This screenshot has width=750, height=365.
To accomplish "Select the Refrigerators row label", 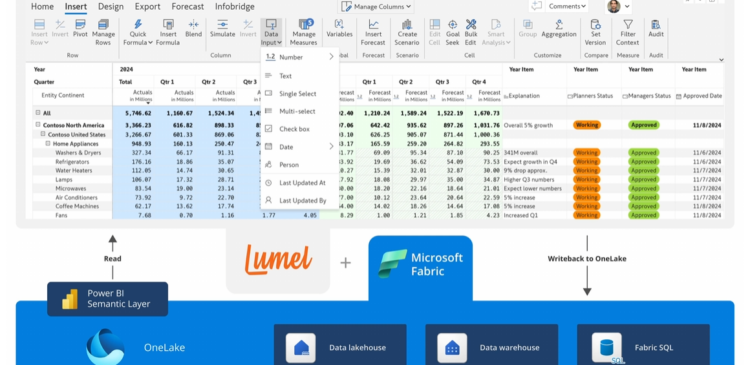I will tap(72, 162).
